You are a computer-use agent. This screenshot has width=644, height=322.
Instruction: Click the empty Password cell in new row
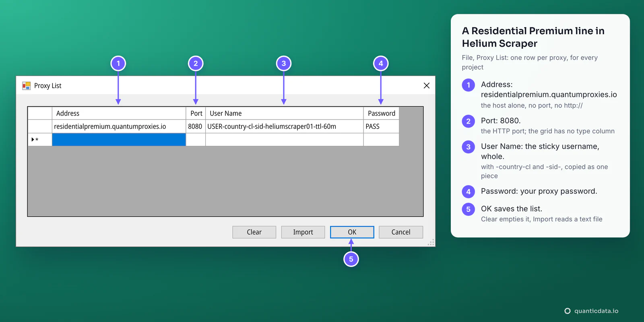381,140
